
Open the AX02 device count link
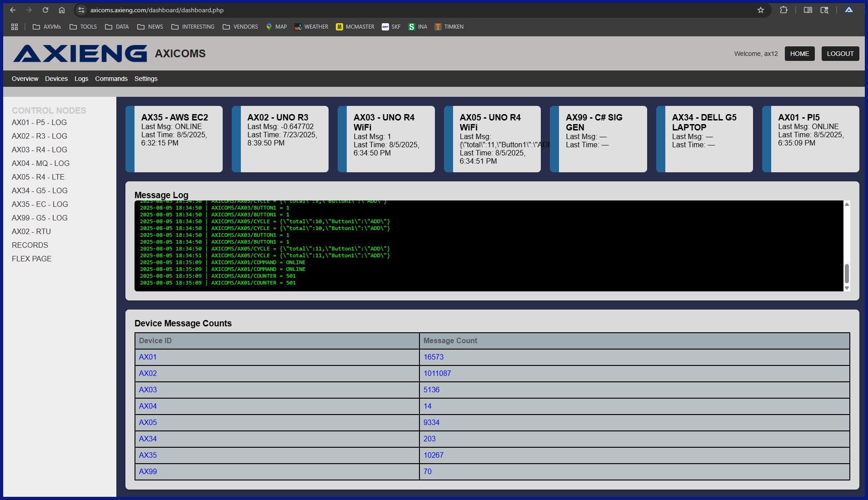point(147,373)
